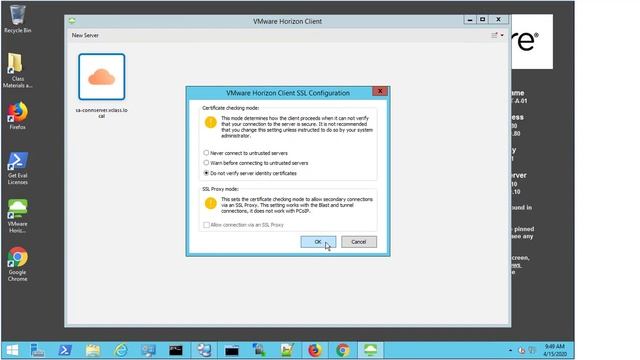Viewport: 640px width, 360px height.
Task: Click New Server in Horizon Client
Action: click(85, 36)
